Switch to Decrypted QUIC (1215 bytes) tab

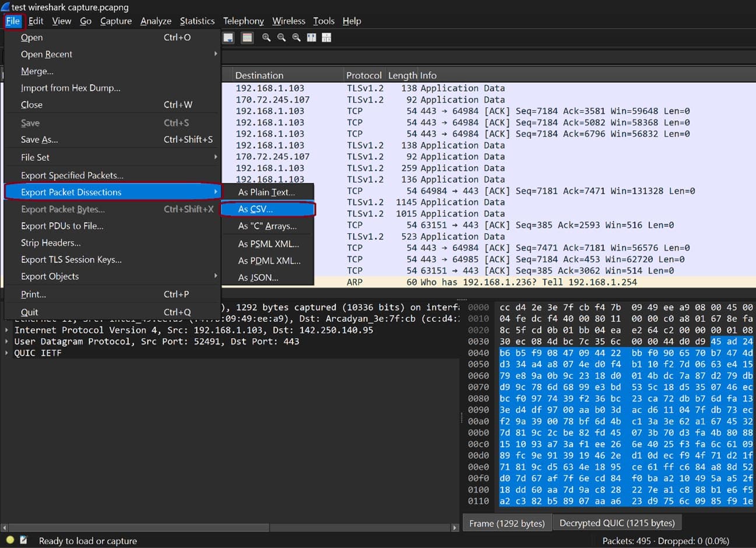pos(617,523)
